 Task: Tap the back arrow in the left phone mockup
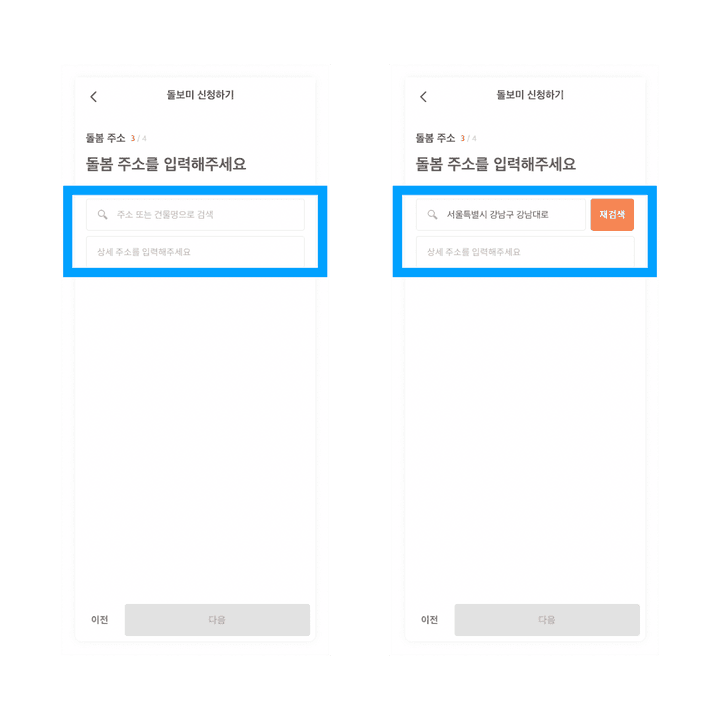click(94, 96)
